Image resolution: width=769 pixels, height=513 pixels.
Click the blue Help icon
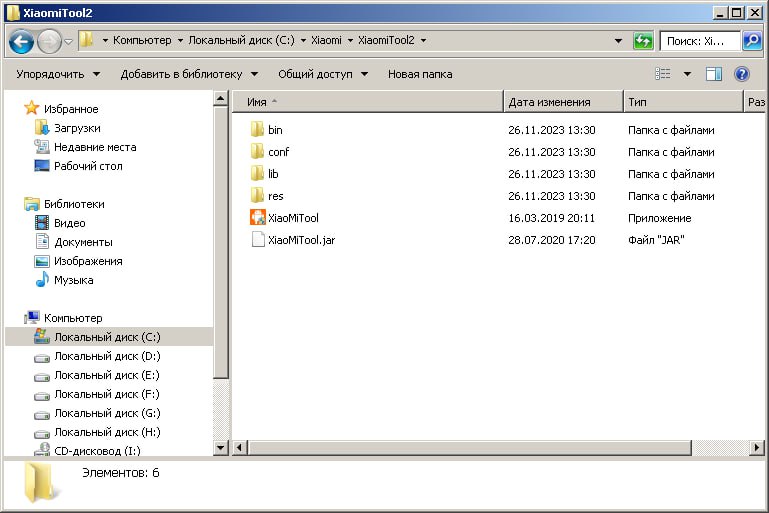[x=742, y=74]
